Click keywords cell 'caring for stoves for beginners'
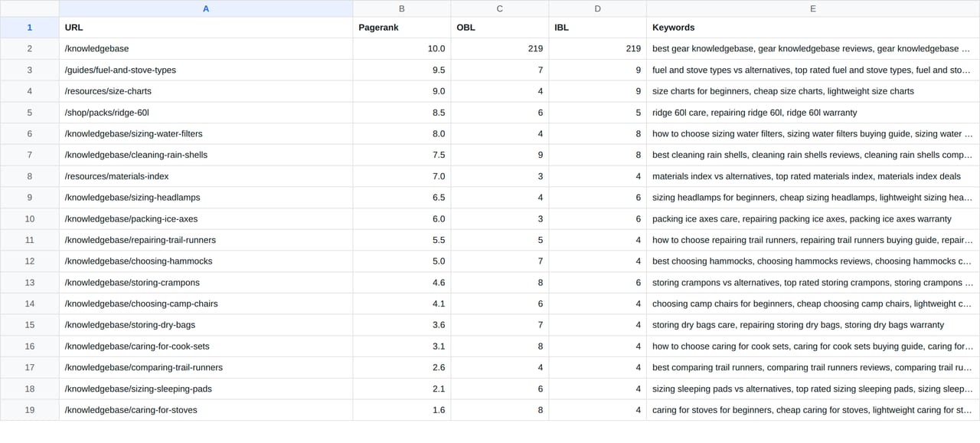 pos(813,410)
